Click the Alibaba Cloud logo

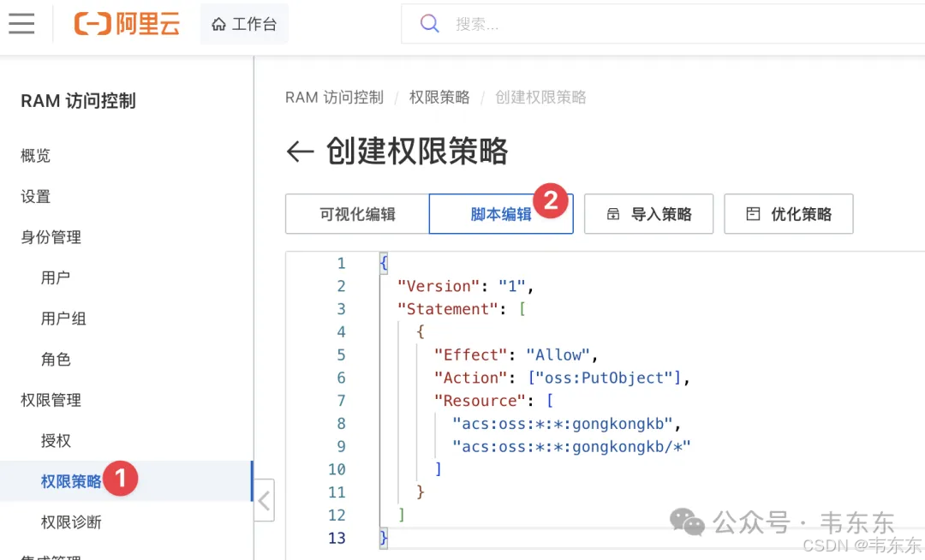[127, 24]
